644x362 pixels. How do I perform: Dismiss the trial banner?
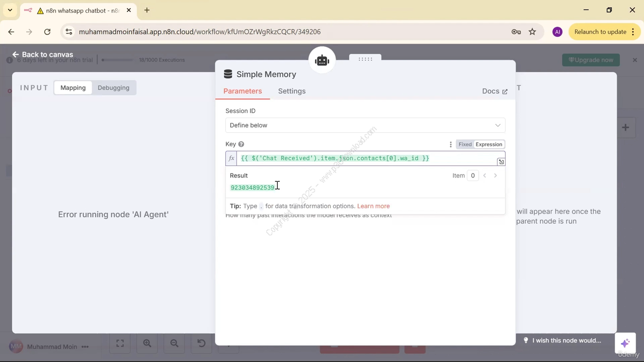tap(634, 60)
